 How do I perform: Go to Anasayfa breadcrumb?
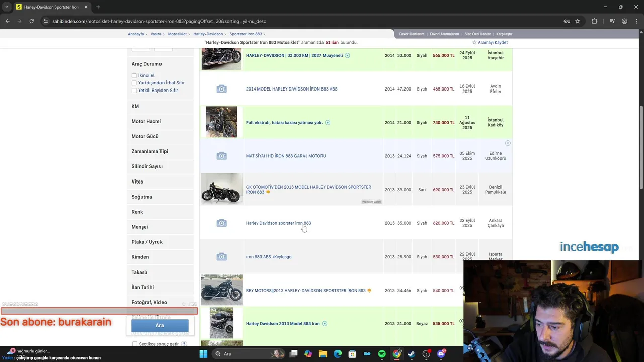pos(136,34)
